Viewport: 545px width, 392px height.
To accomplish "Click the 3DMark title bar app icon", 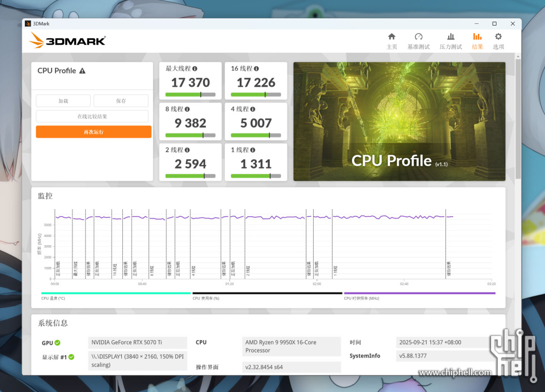I will pyautogui.click(x=28, y=23).
